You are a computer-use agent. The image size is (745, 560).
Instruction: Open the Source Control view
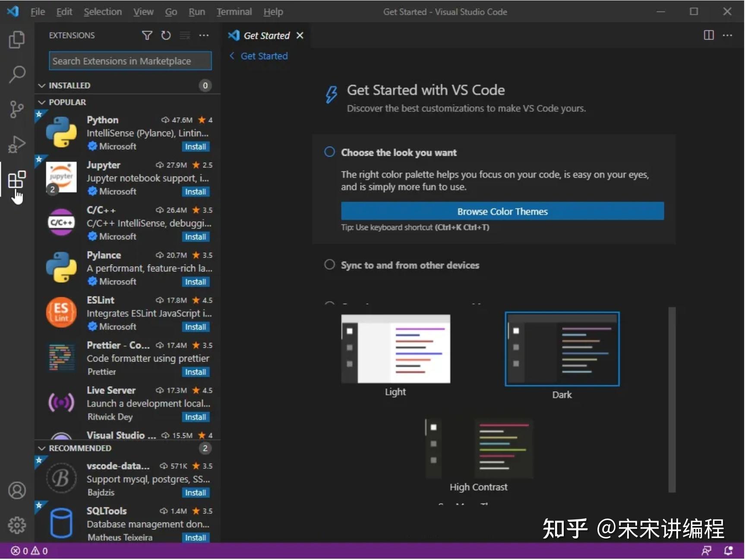click(16, 109)
